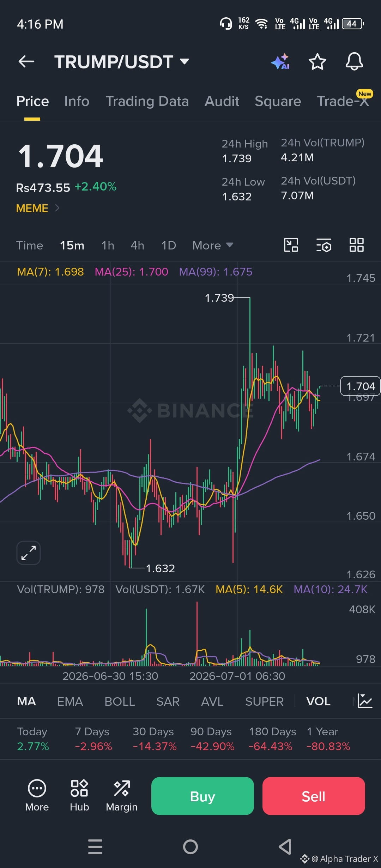The width and height of the screenshot is (381, 868).
Task: Toggle the SUPER indicator
Action: tap(264, 701)
